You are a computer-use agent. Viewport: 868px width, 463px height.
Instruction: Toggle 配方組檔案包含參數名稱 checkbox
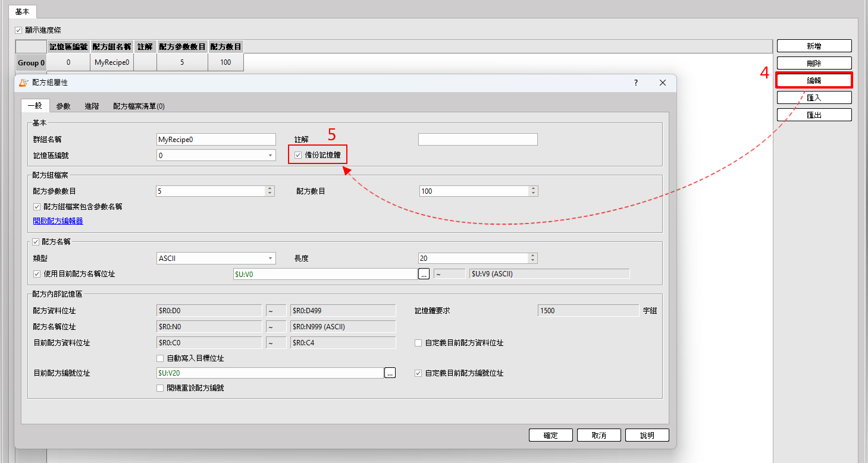[37, 207]
